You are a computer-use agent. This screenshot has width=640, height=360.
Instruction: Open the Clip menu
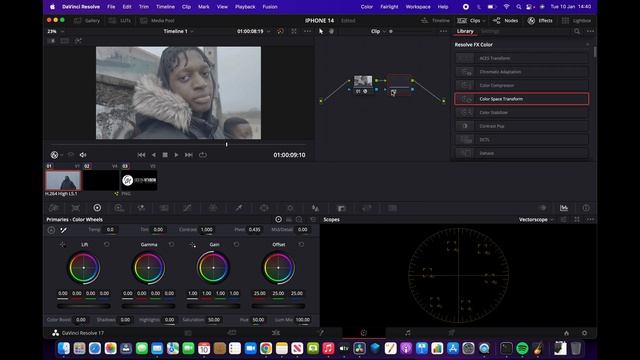click(x=186, y=7)
